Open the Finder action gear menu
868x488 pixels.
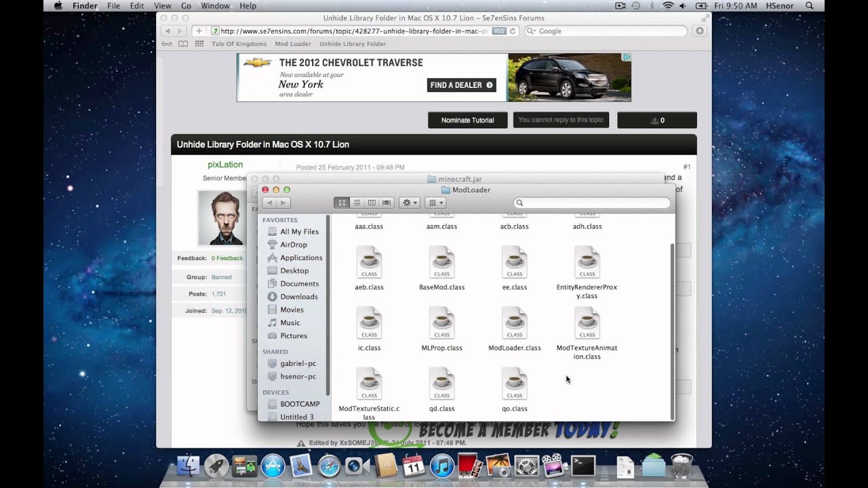coord(410,203)
